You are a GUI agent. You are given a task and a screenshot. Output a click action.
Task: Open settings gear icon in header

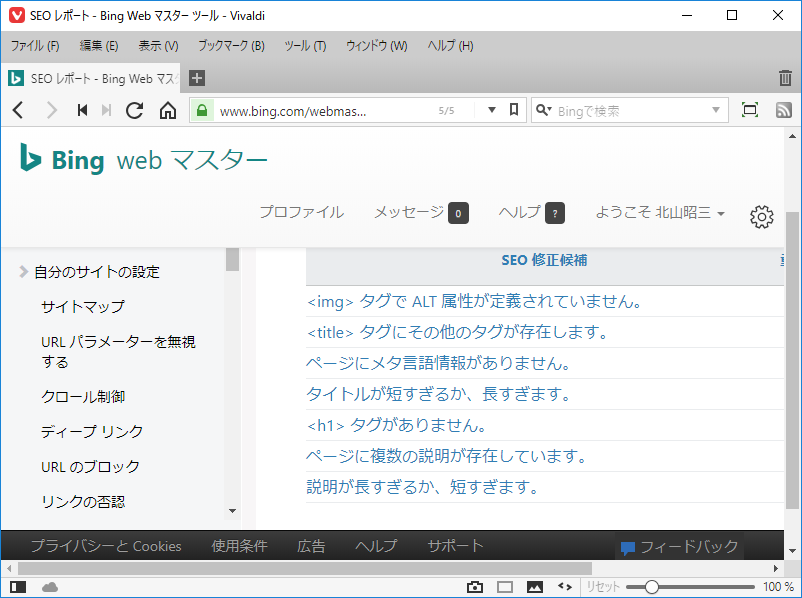click(762, 217)
